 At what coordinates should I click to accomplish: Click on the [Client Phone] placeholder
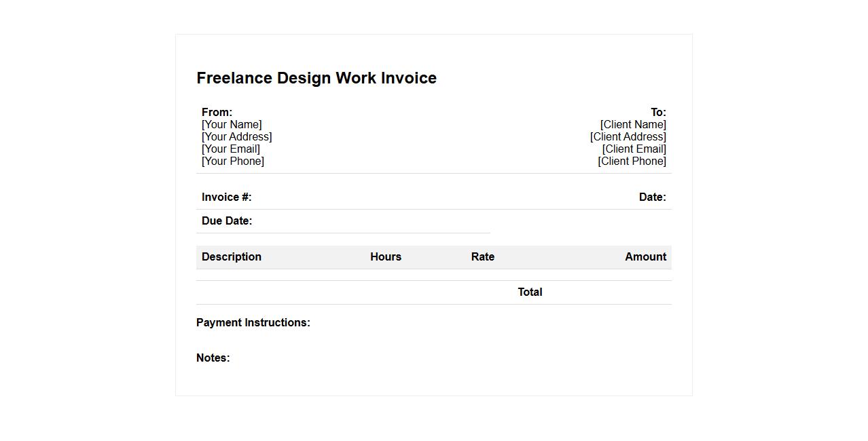point(632,161)
